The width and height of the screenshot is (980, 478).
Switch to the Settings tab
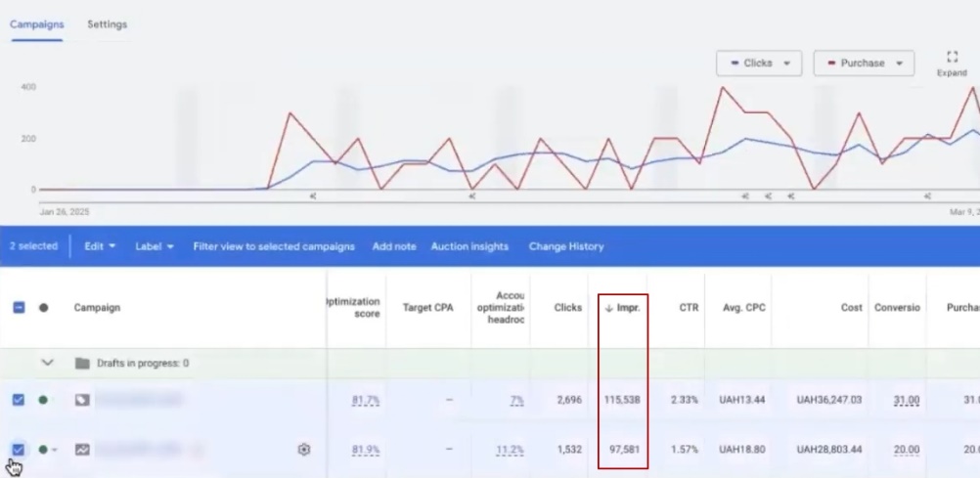107,24
